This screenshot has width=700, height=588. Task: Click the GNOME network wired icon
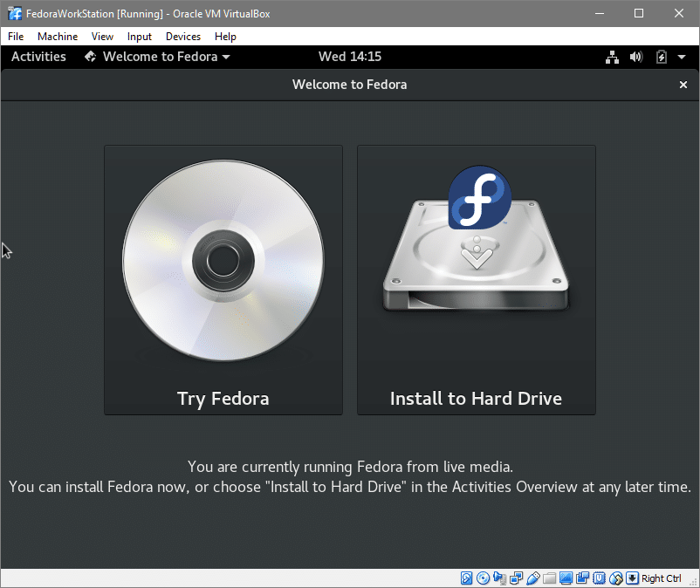pyautogui.click(x=612, y=57)
